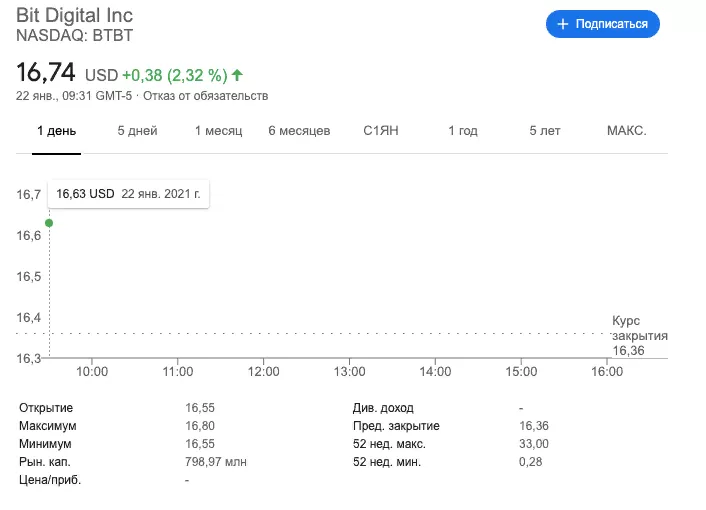This screenshot has height=510, width=706.
Task: Choose the 5 лет range tab
Action: click(545, 131)
